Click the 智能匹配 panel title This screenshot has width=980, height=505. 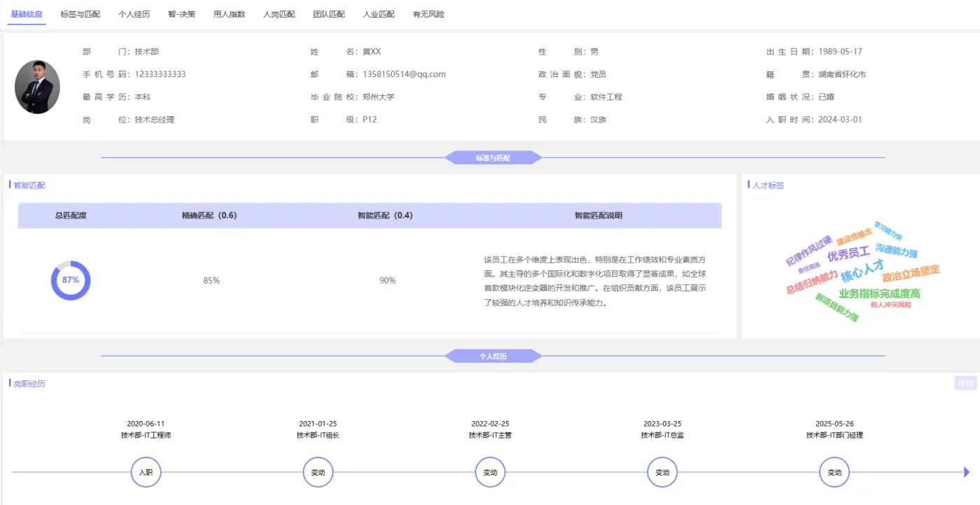(29, 186)
